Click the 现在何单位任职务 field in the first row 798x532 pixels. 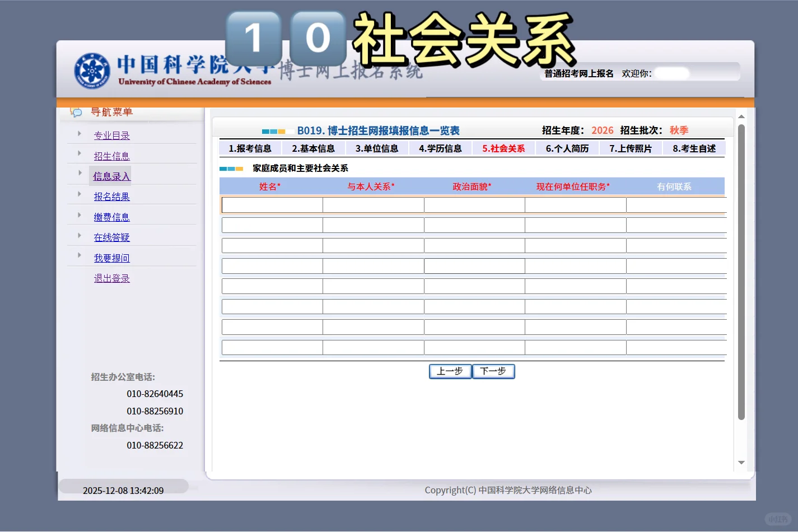click(576, 205)
